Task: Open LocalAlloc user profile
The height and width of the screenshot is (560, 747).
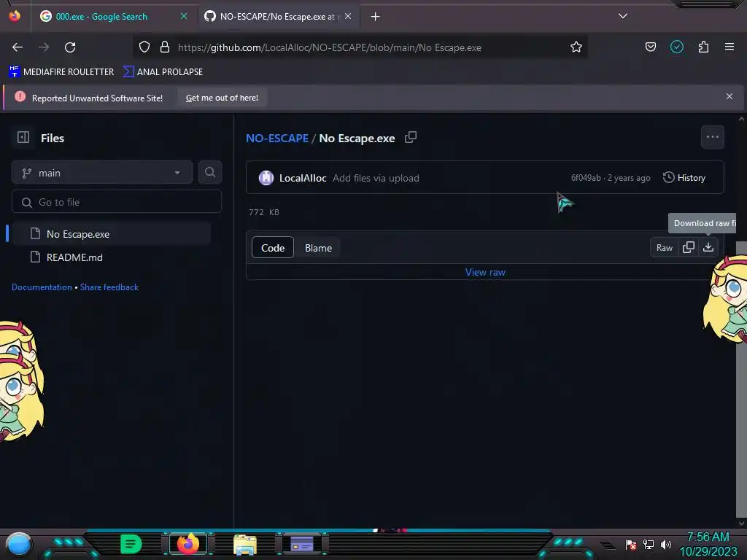Action: click(303, 178)
